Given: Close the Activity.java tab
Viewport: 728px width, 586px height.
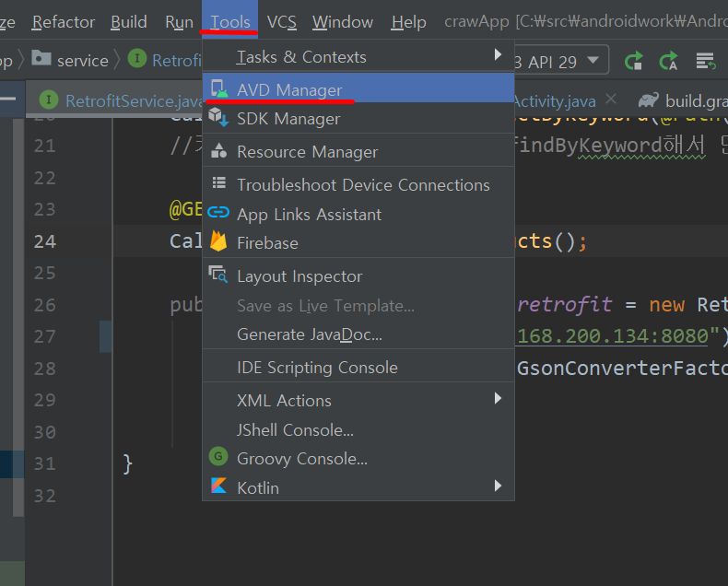Looking at the screenshot, I should (612, 99).
